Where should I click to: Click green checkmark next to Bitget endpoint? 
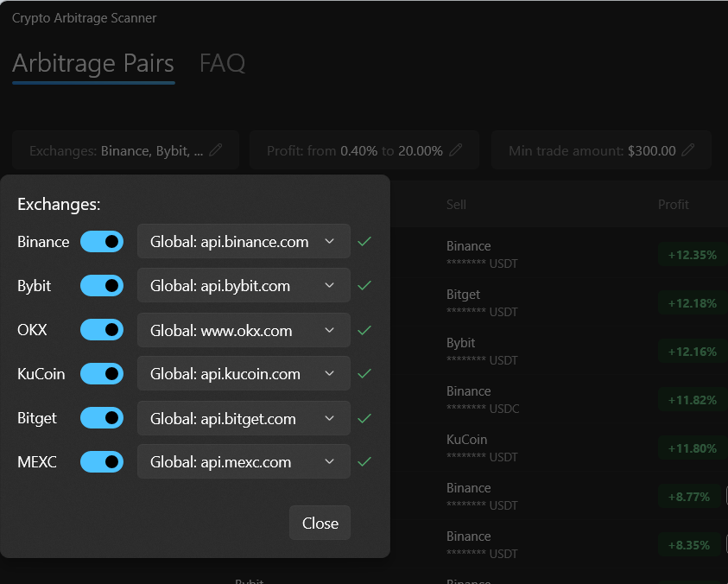pos(364,419)
